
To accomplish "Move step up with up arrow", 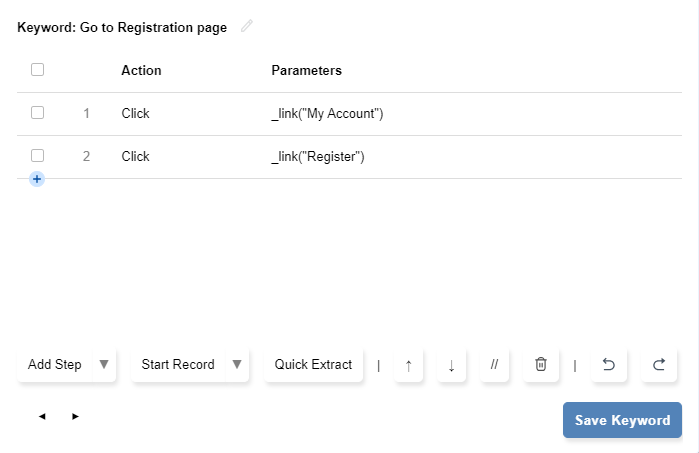I will tap(408, 365).
